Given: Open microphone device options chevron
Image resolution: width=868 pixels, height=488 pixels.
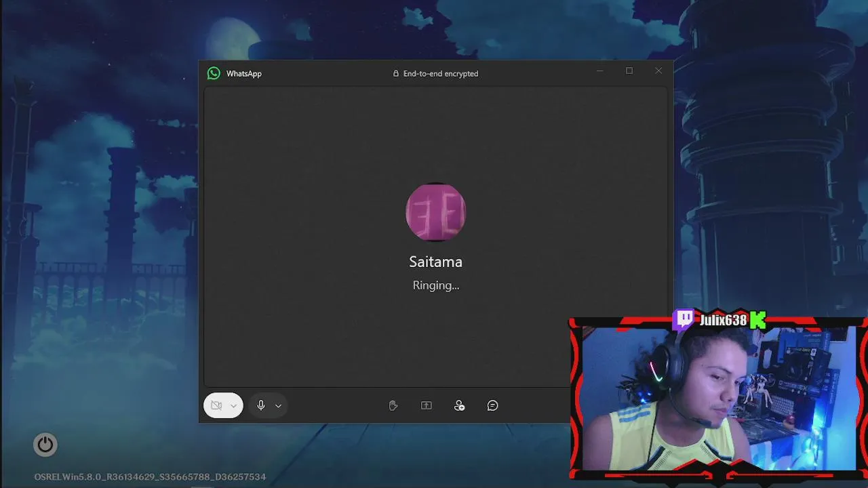Looking at the screenshot, I should (x=278, y=406).
